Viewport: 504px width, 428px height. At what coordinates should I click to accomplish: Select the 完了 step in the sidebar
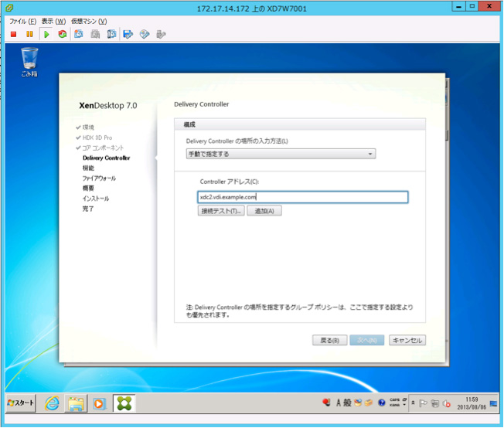coord(88,209)
